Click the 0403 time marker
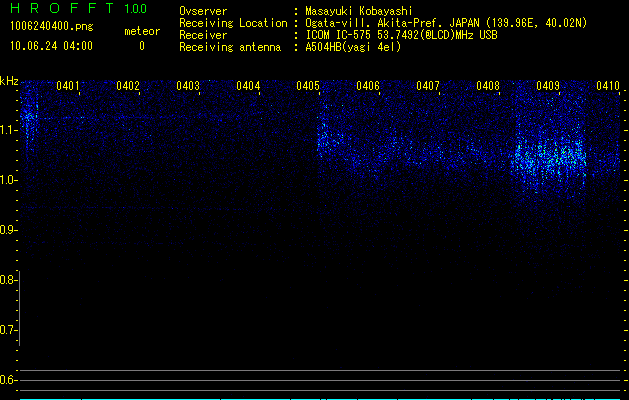The image size is (629, 400). click(188, 86)
